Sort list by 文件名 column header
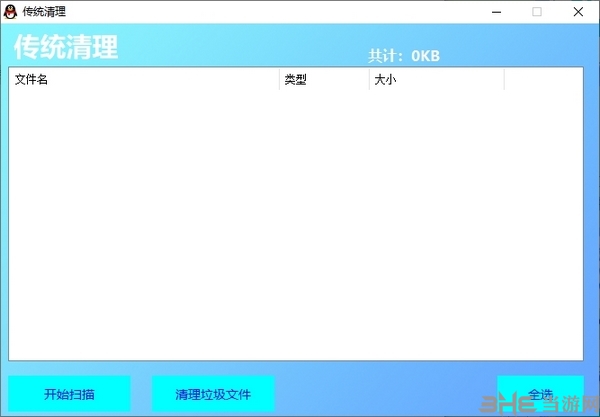Viewport: 600px width, 417px height. pos(144,80)
